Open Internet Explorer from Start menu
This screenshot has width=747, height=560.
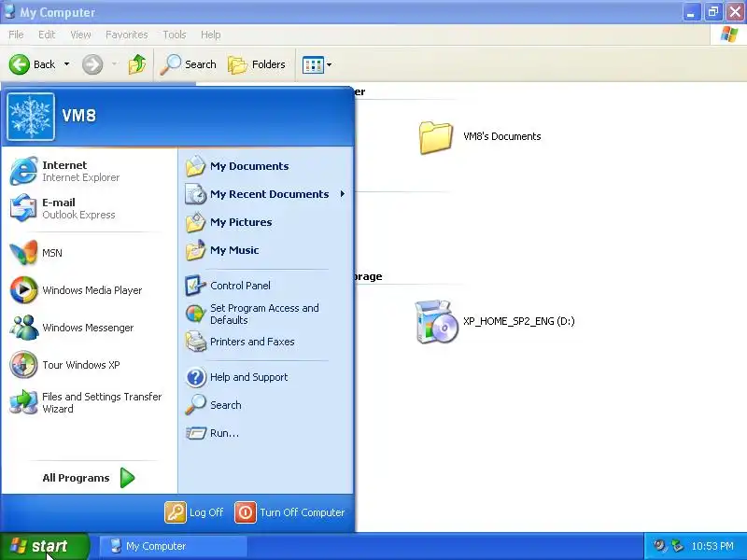pos(89,171)
